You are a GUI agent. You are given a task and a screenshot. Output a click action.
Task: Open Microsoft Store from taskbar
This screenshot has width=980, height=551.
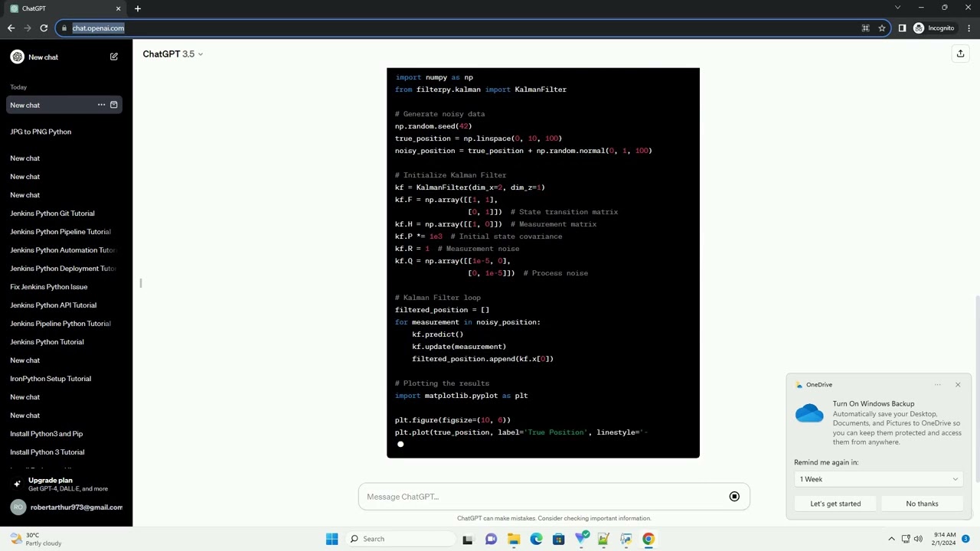(x=558, y=539)
